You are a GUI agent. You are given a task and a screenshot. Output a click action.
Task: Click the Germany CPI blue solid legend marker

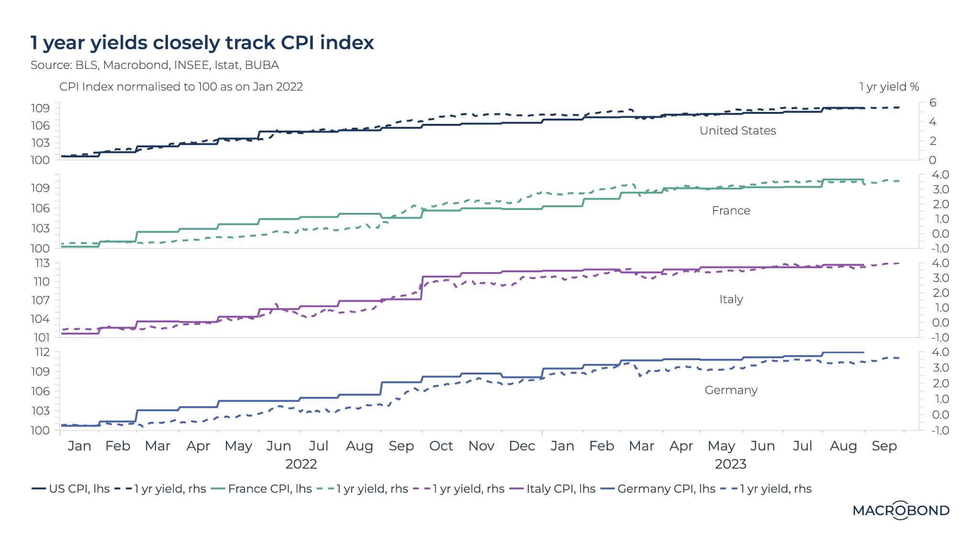[x=608, y=489]
